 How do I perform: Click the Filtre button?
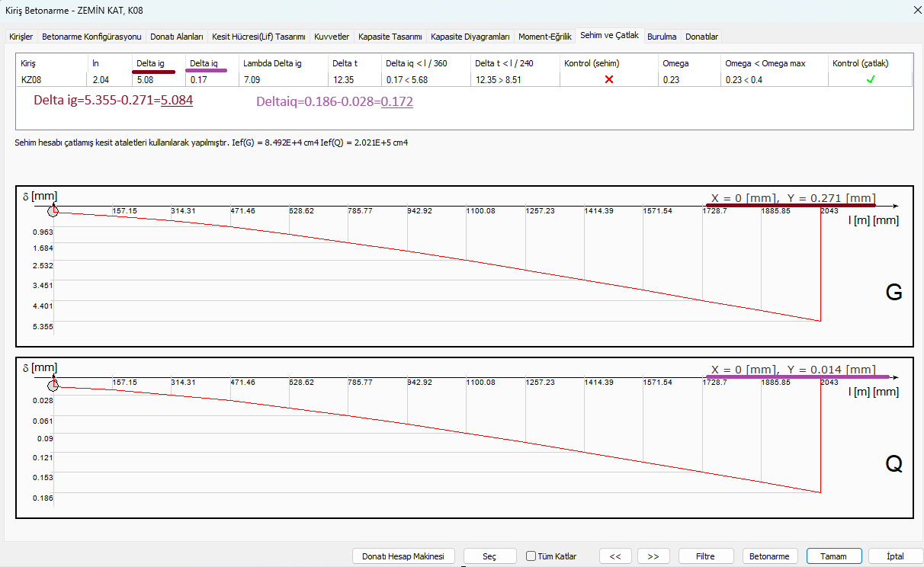tap(705, 556)
